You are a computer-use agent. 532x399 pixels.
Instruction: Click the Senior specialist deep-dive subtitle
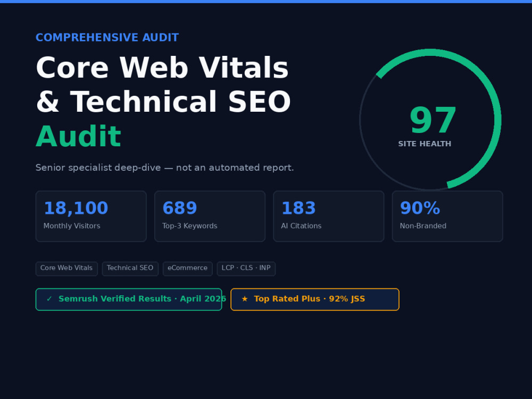[x=164, y=168]
